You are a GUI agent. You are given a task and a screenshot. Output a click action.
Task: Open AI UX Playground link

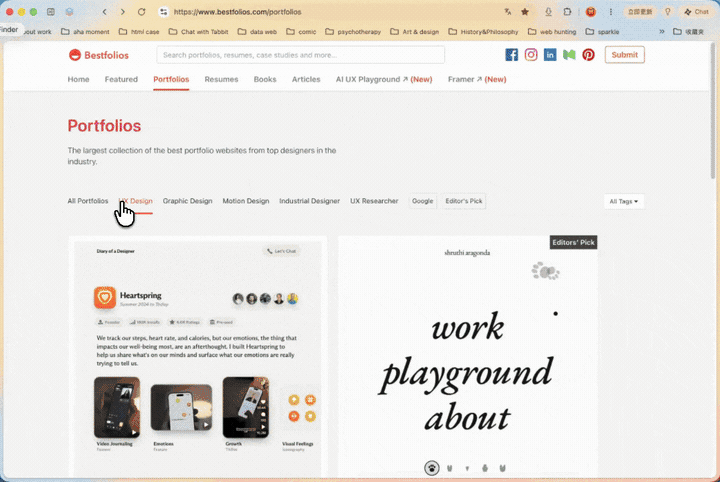pyautogui.click(x=384, y=79)
